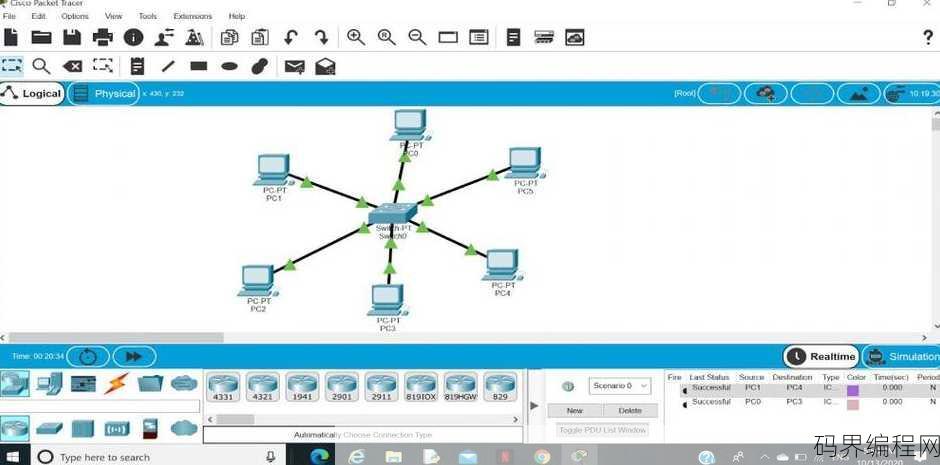Pick the 4331 router from the device list
The image size is (940, 465).
point(223,387)
